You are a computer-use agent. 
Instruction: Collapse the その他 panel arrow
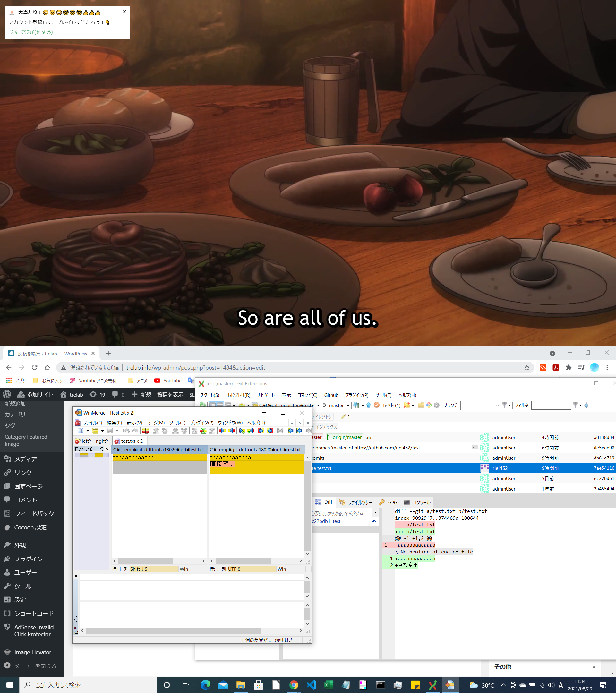pos(594,667)
